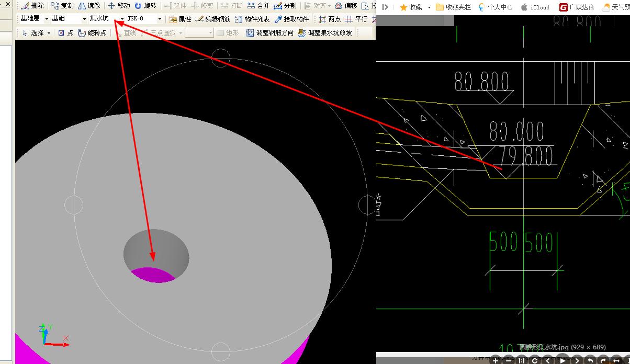630x364 pixels.
Task: Choose the 点 (point) draw tool
Action: click(x=66, y=32)
